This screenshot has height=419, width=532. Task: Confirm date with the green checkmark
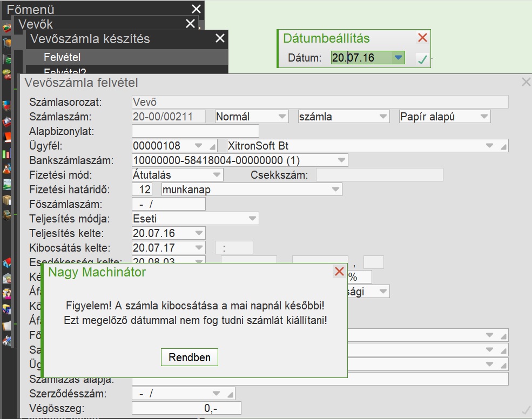[422, 59]
